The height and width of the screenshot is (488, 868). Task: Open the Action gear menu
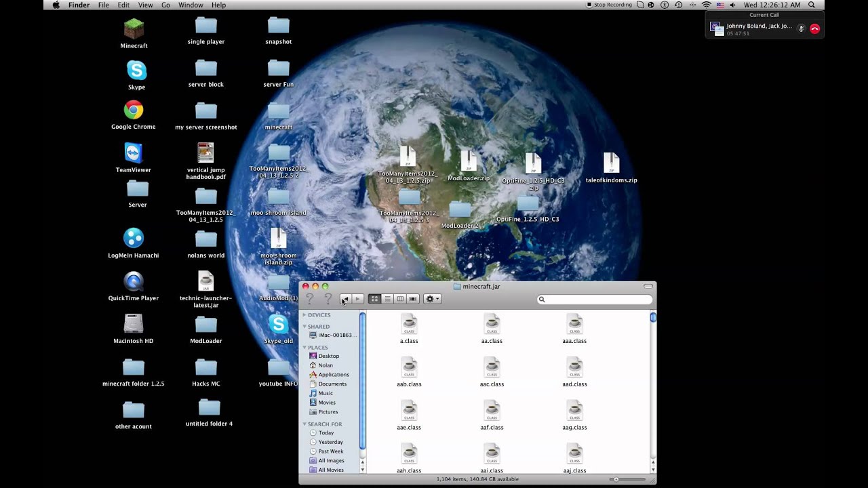pyautogui.click(x=432, y=299)
